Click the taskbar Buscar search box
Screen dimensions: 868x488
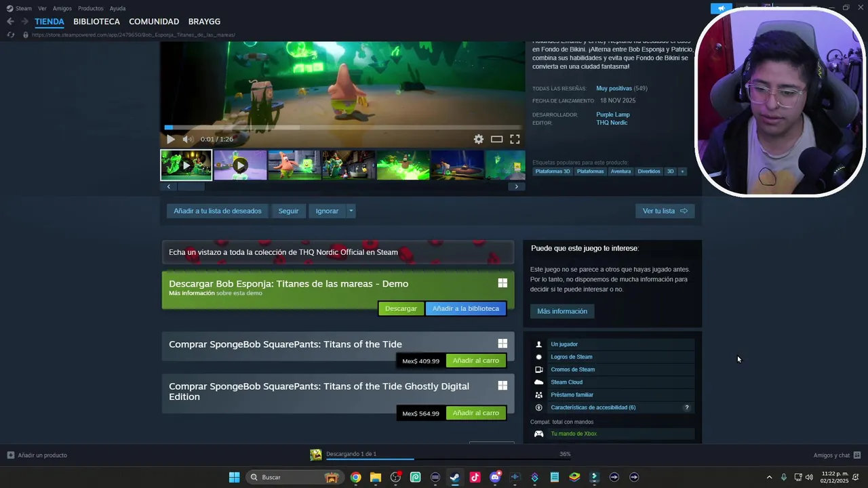point(294,477)
